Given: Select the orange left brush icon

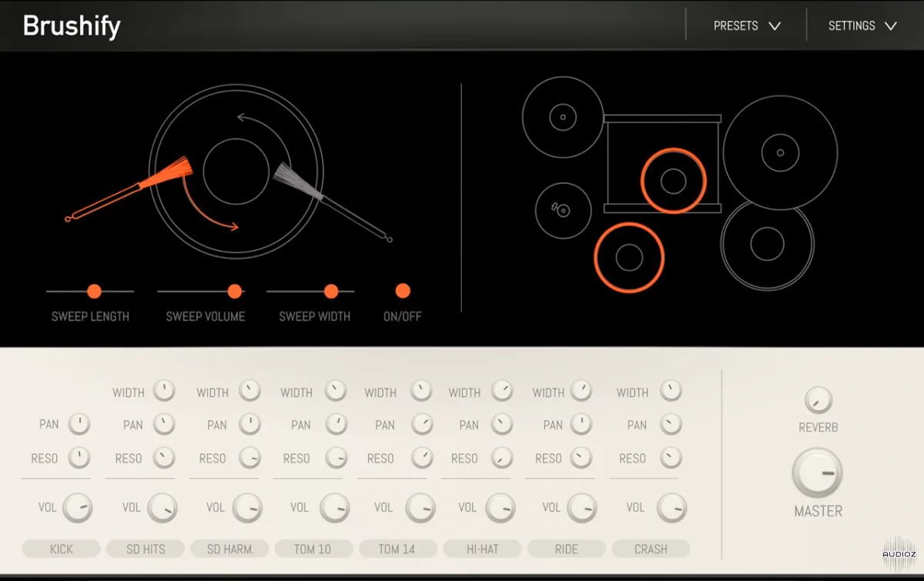Looking at the screenshot, I should click(x=129, y=189).
